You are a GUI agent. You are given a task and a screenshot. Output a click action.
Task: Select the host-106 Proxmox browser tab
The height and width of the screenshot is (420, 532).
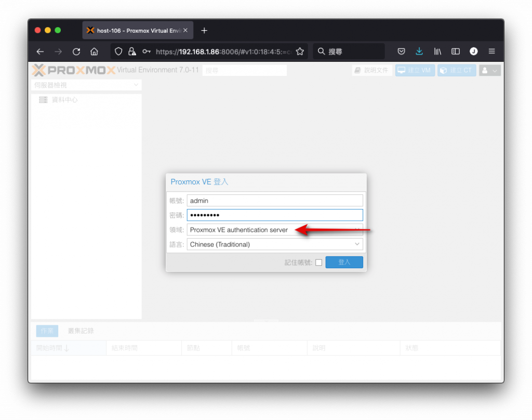coord(138,30)
